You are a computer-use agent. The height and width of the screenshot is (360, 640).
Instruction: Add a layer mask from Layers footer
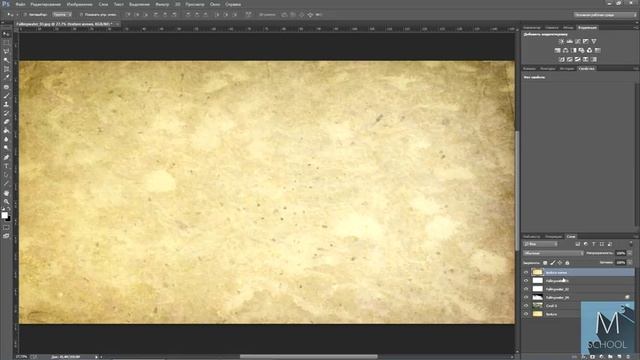(x=593, y=357)
